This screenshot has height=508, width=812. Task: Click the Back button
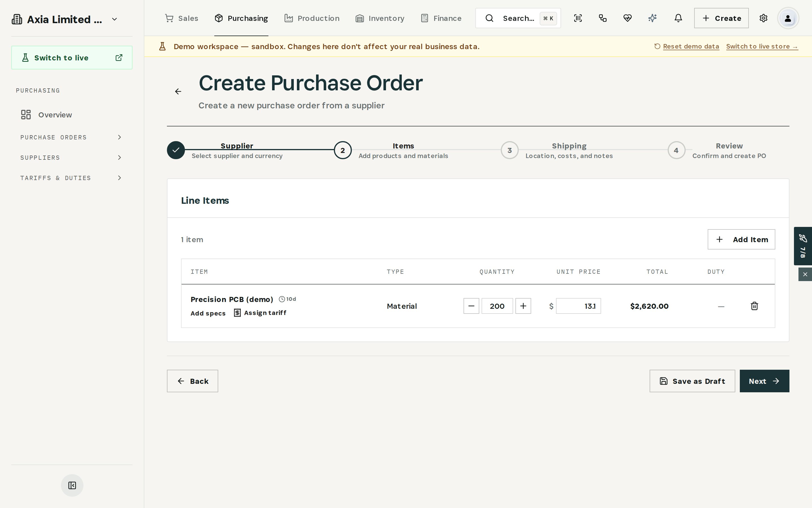click(x=193, y=381)
